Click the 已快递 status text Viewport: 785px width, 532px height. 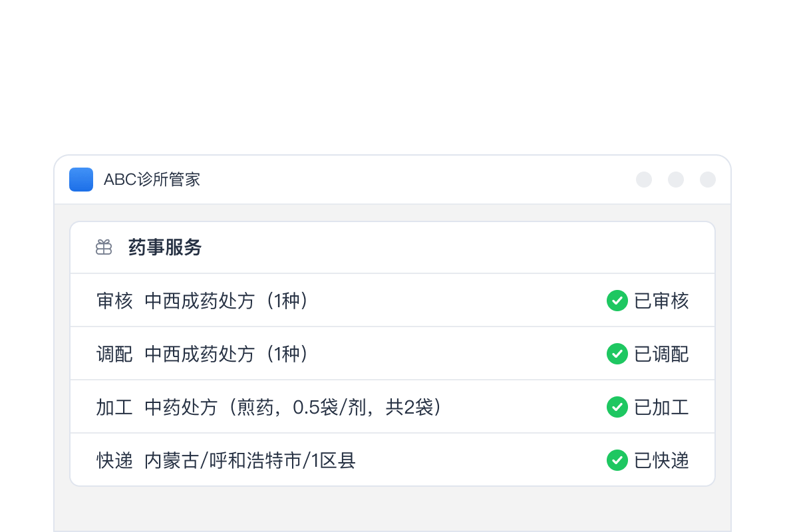pos(661,461)
